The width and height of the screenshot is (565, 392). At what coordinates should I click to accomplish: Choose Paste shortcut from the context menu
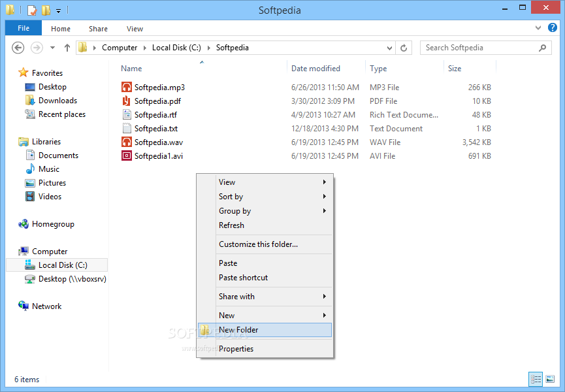coord(265,278)
